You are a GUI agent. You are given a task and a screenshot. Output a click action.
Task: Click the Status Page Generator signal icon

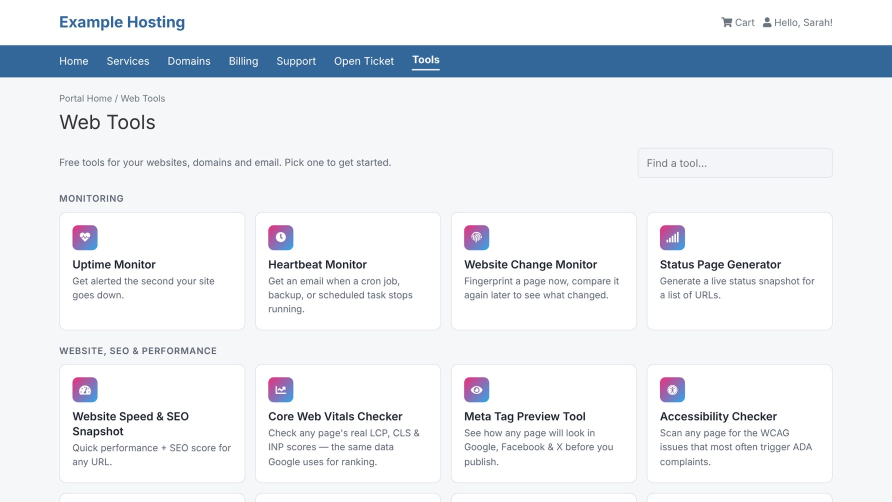[x=672, y=237]
